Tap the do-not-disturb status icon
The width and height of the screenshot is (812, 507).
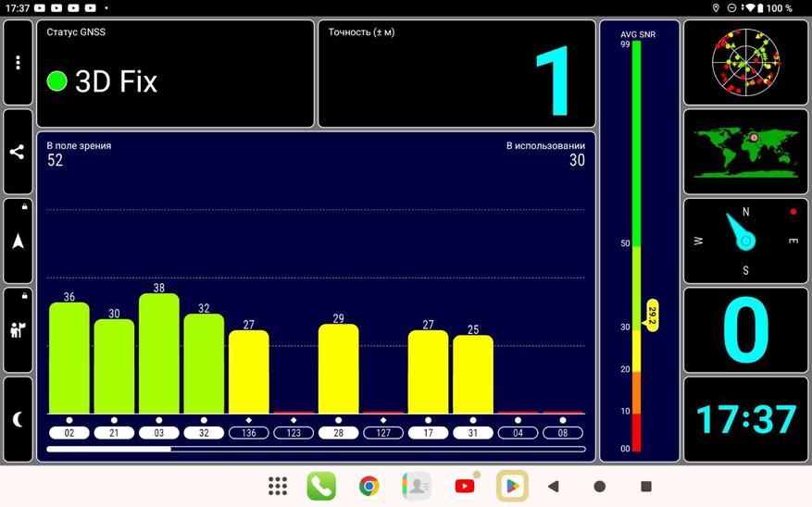731,7
